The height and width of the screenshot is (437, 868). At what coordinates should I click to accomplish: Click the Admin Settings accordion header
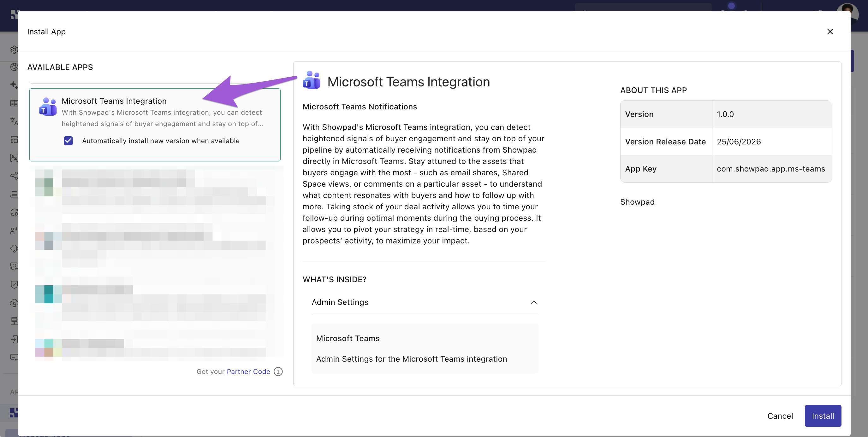[x=425, y=302]
